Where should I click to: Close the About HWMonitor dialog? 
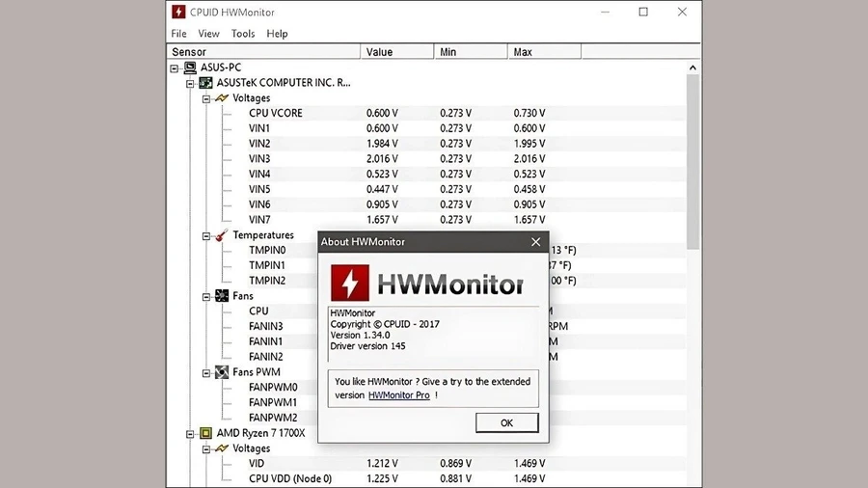[535, 242]
